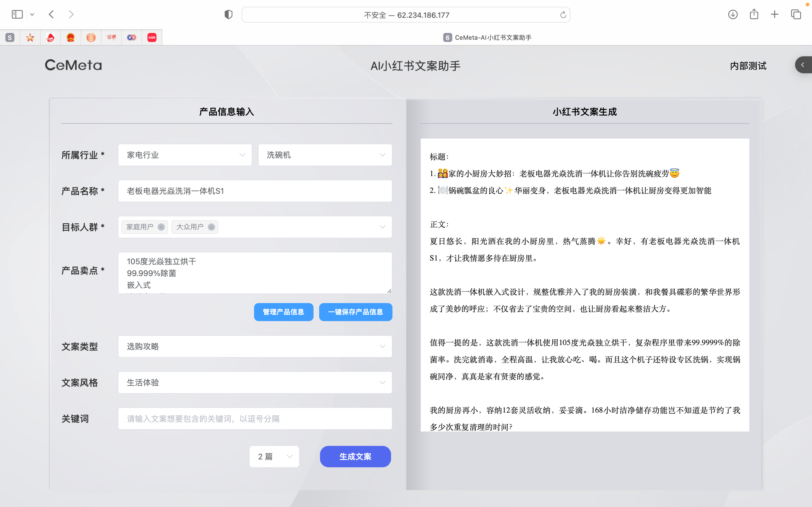Screen dimensions: 812x507
Task: Open the 洗碗机 category dropdown
Action: (325, 155)
